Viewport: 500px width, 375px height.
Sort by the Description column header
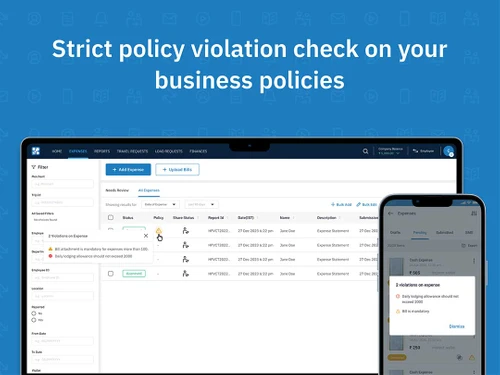(x=328, y=218)
